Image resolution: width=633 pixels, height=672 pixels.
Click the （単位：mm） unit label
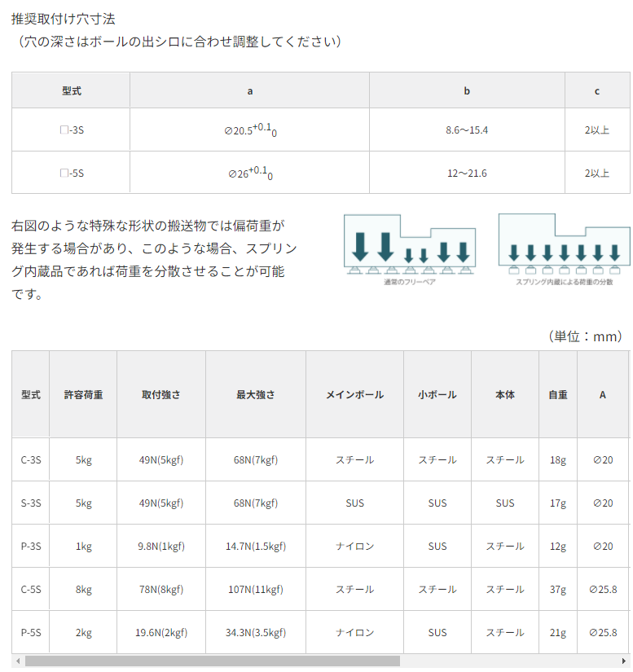(x=585, y=336)
